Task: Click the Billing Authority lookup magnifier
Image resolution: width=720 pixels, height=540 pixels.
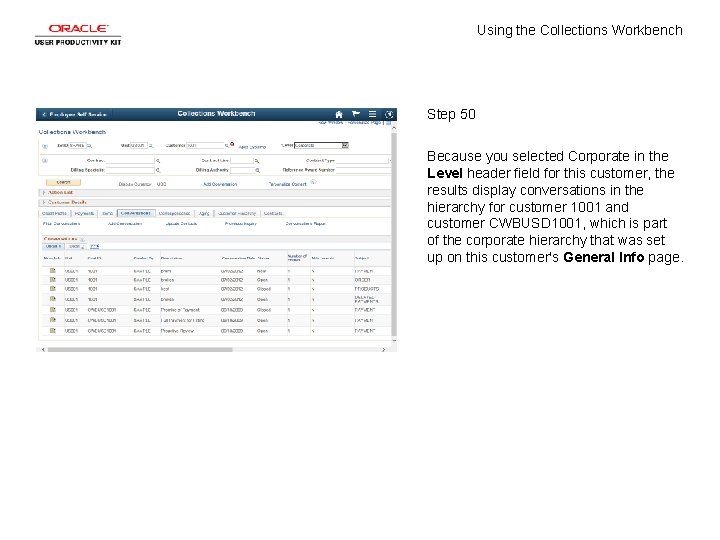Action: [x=258, y=170]
